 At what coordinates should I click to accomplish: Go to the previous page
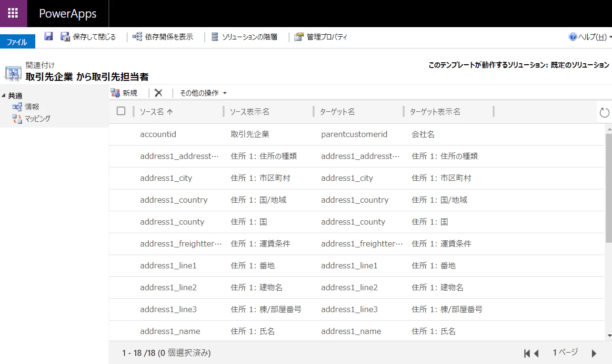(x=536, y=353)
